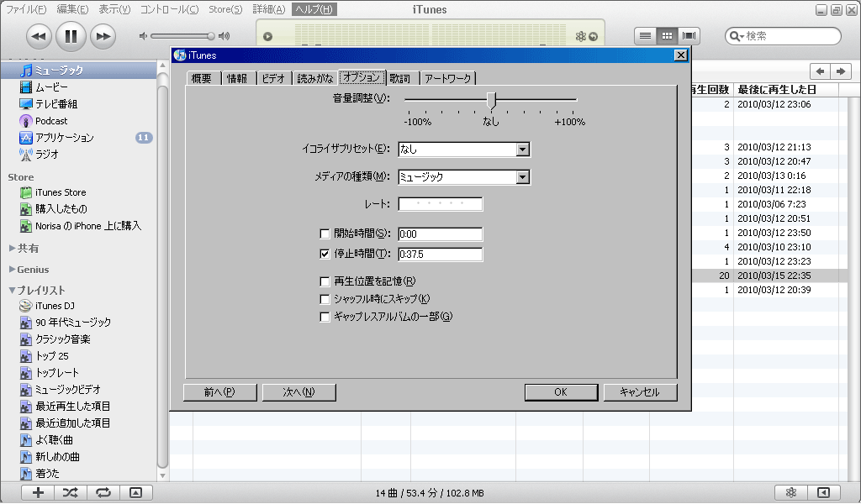
Task: Switch to 情報 tab
Action: point(238,78)
